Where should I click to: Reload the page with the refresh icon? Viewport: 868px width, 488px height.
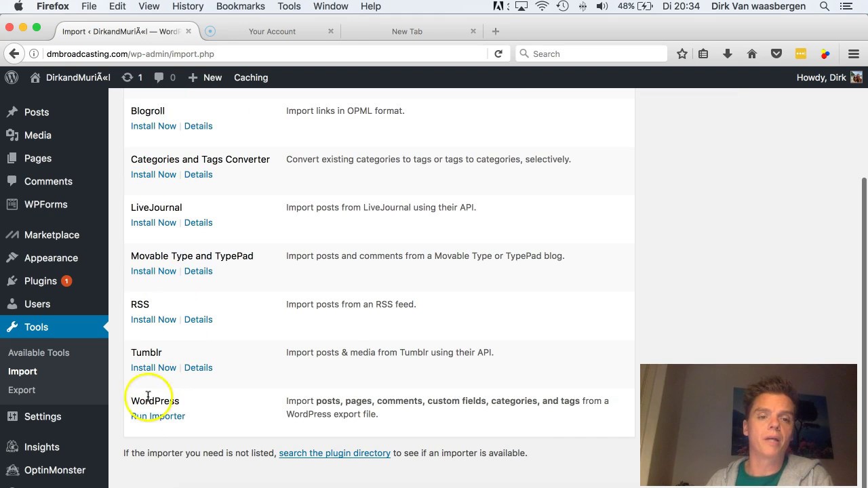[x=498, y=54]
